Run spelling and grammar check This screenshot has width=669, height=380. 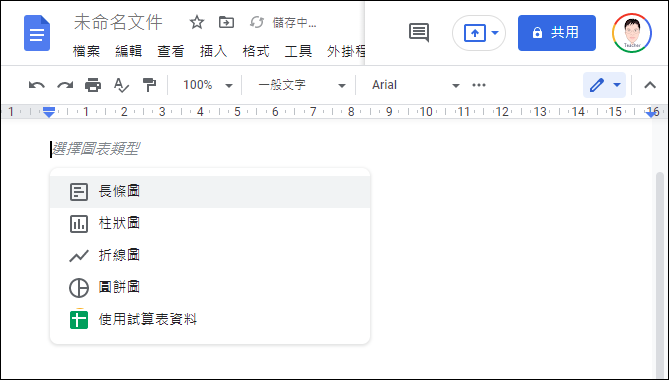click(121, 85)
